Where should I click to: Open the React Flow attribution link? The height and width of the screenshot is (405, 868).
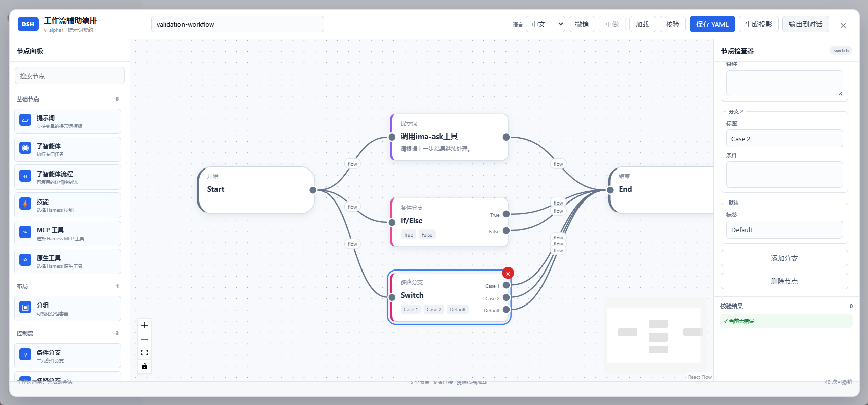click(x=700, y=377)
